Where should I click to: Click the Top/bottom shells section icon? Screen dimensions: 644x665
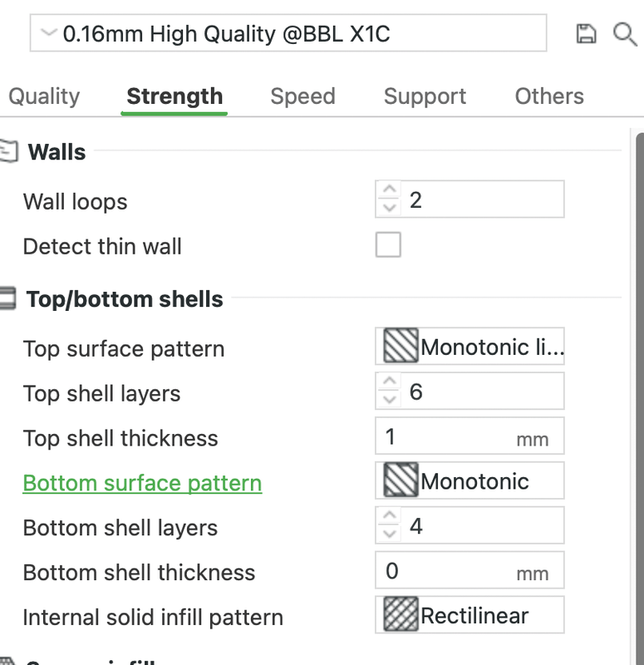tap(8, 298)
